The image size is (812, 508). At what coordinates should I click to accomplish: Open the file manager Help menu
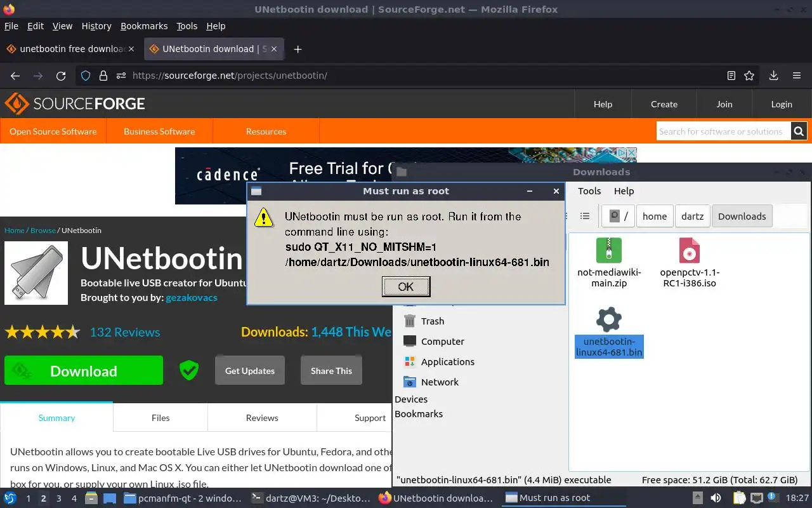(x=624, y=190)
